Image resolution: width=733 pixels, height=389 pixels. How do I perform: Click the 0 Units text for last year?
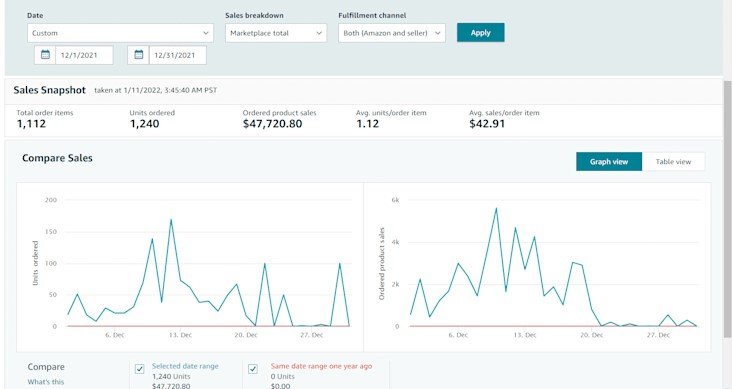(x=282, y=376)
